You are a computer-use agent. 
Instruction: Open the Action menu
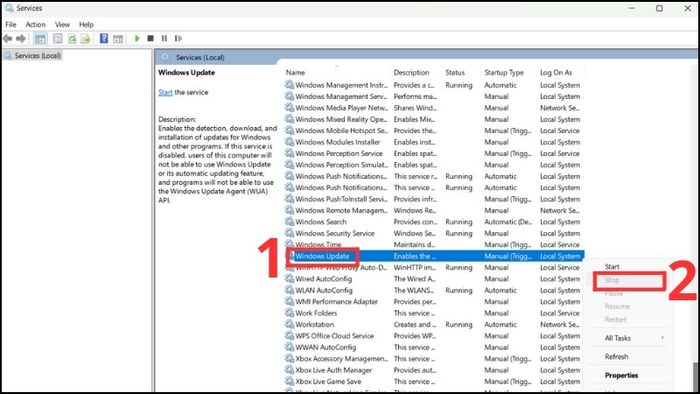point(35,25)
